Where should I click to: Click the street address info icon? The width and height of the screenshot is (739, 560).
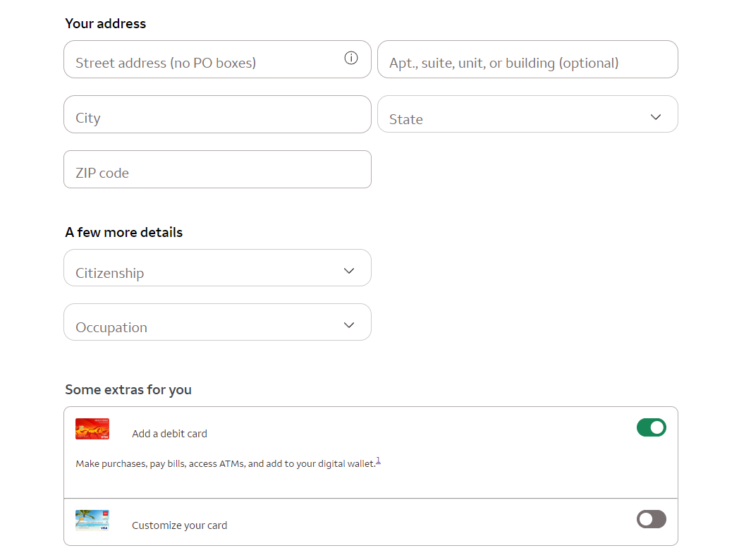point(351,59)
